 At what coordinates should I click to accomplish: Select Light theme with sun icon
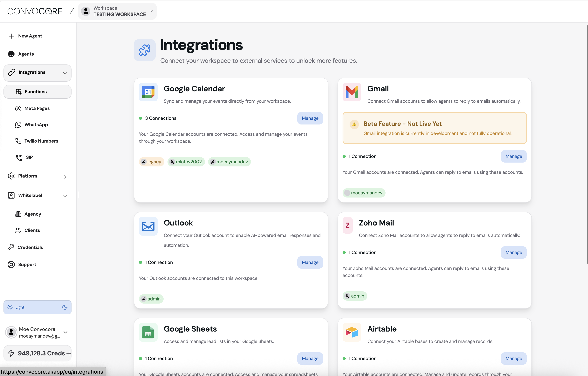pyautogui.click(x=10, y=307)
